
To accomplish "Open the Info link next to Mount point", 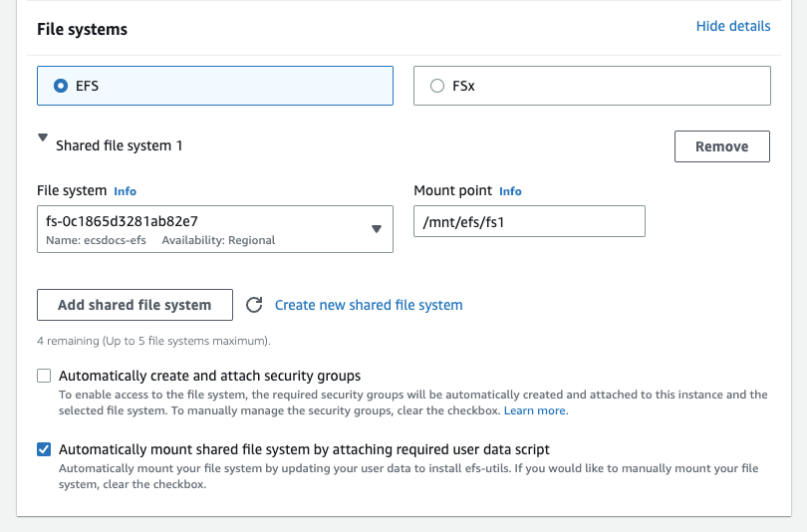I will (x=510, y=191).
